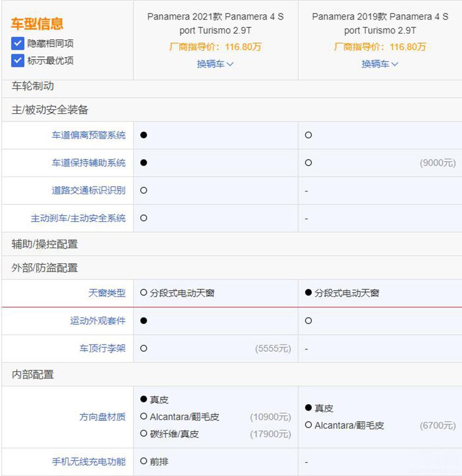Click the 车道偏离预警系统 link

[x=88, y=135]
